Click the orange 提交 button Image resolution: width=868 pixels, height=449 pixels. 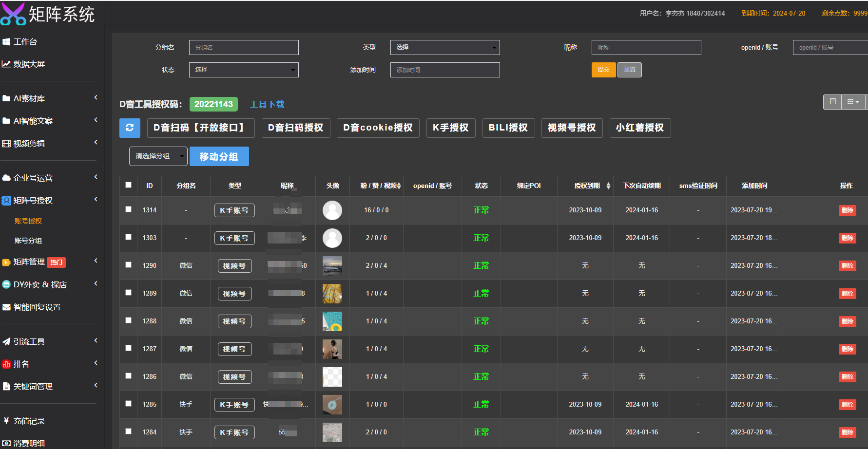[604, 70]
